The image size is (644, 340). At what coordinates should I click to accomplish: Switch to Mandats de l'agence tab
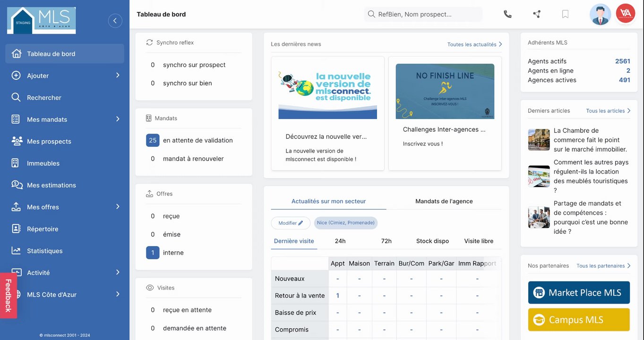click(444, 201)
